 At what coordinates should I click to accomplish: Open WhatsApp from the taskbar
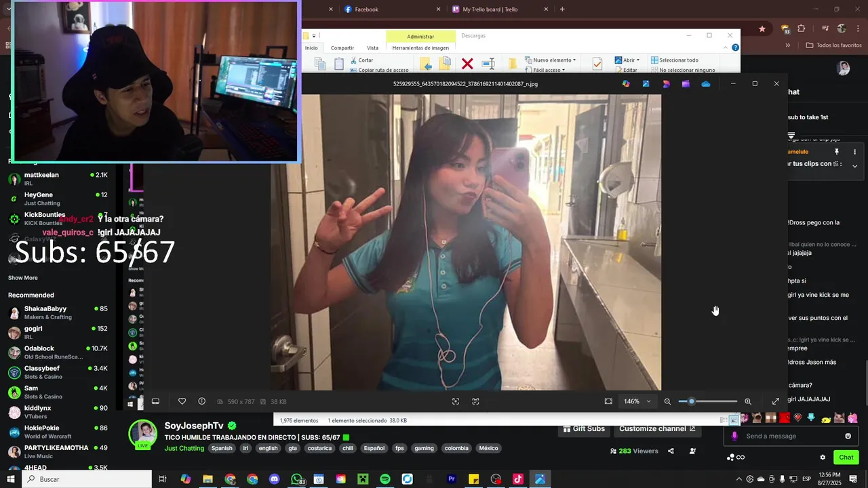pos(296,479)
